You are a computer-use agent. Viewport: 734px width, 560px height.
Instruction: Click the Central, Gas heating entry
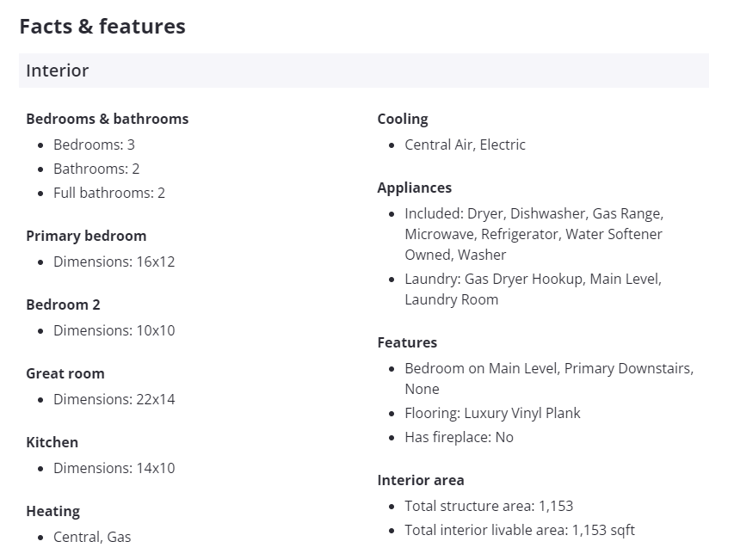[92, 537]
